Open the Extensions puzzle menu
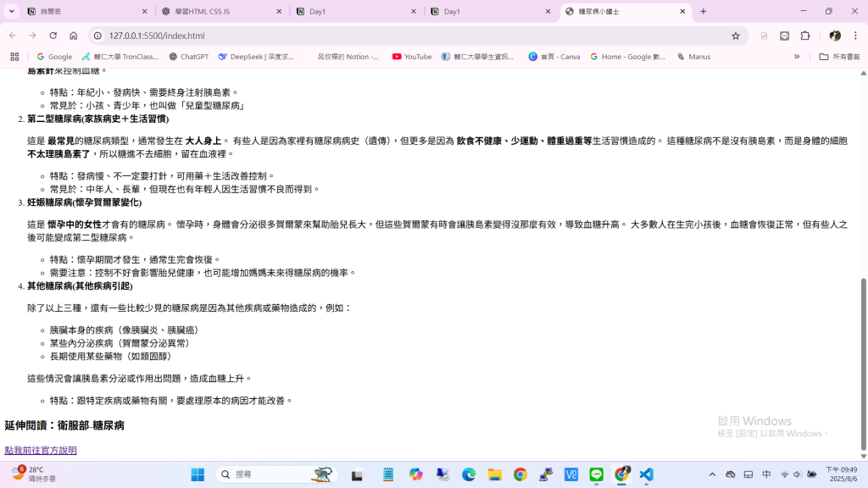The width and height of the screenshot is (868, 488). tap(805, 36)
